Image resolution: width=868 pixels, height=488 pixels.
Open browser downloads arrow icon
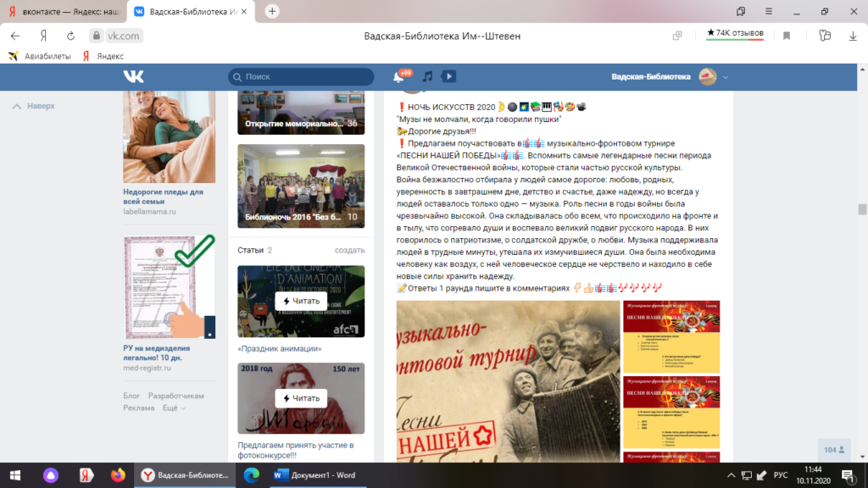point(853,36)
